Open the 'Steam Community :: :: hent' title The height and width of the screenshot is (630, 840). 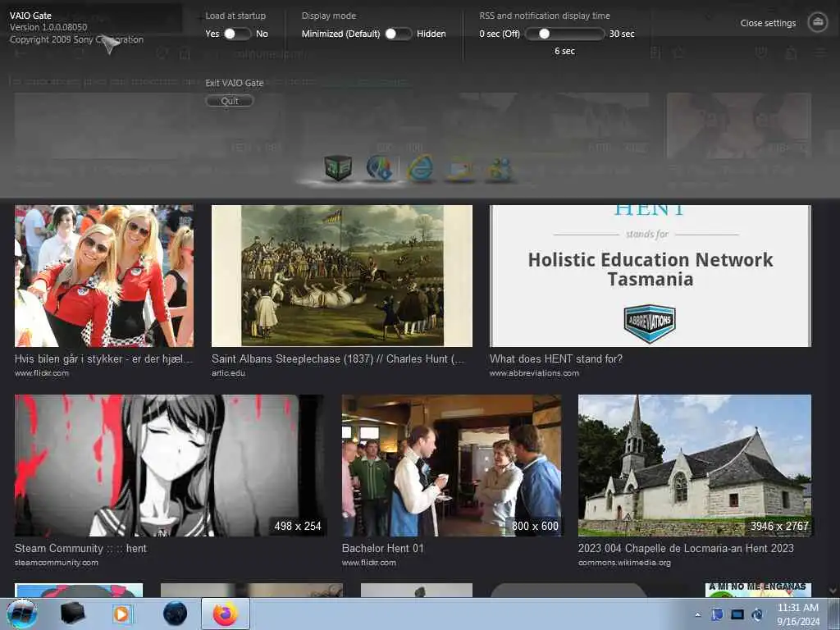(x=80, y=549)
